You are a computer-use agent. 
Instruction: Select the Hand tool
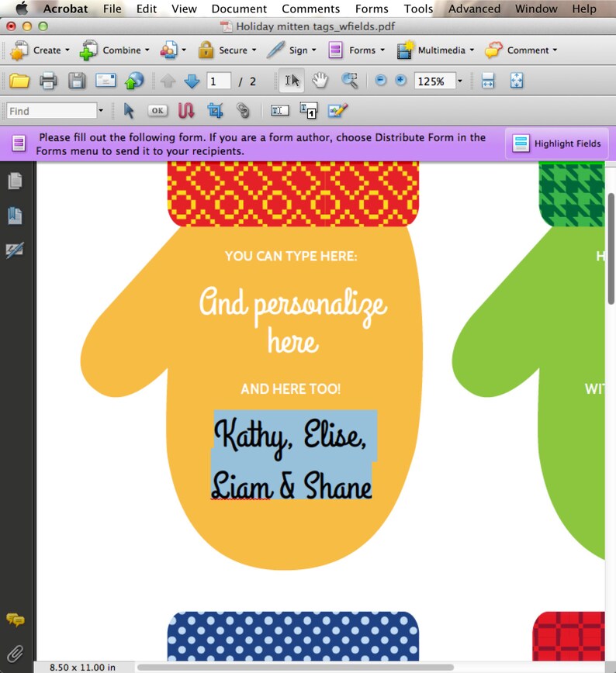pos(320,81)
